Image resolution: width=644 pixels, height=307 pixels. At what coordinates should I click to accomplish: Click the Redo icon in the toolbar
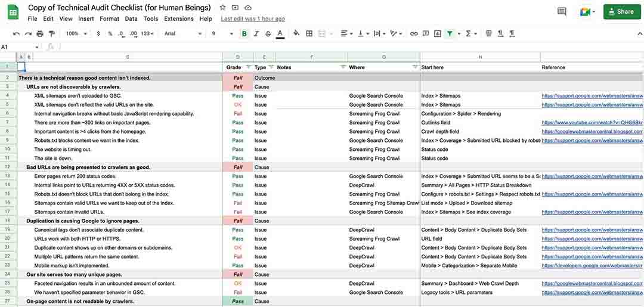[x=28, y=33]
